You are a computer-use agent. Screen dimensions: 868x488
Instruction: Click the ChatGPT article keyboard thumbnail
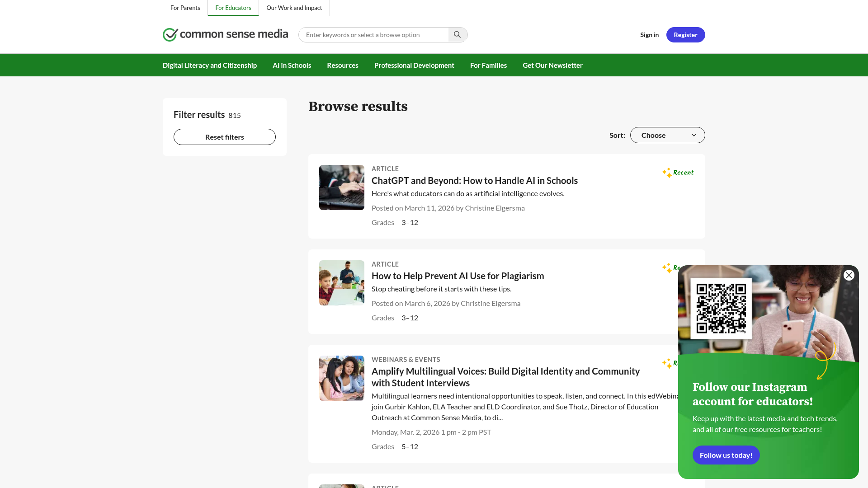click(342, 188)
